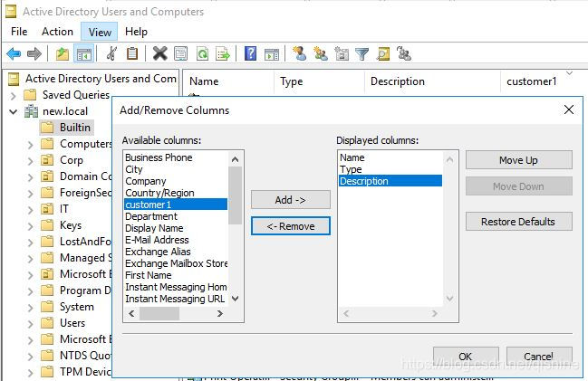This screenshot has height=381, width=588.
Task: Expand the Computers container
Action: click(x=31, y=145)
